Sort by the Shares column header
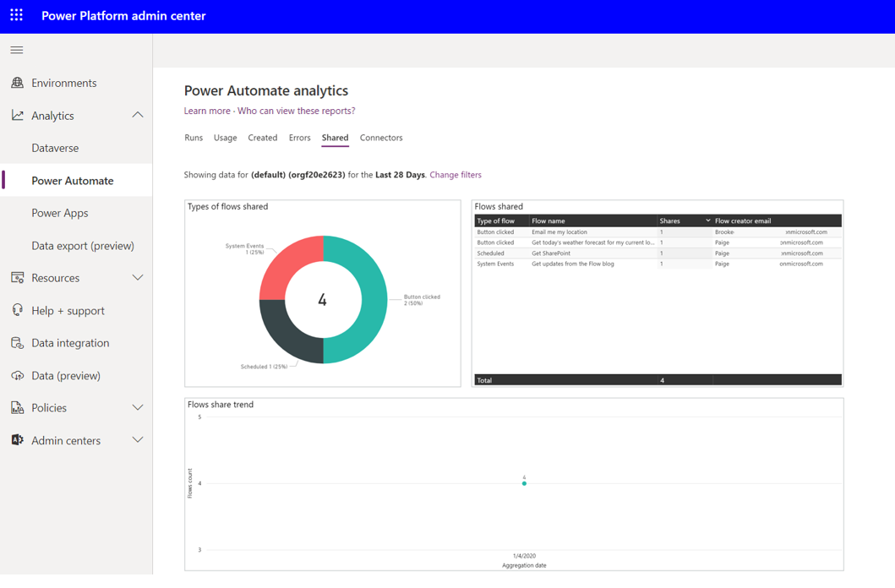This screenshot has width=895, height=588. pyautogui.click(x=670, y=220)
